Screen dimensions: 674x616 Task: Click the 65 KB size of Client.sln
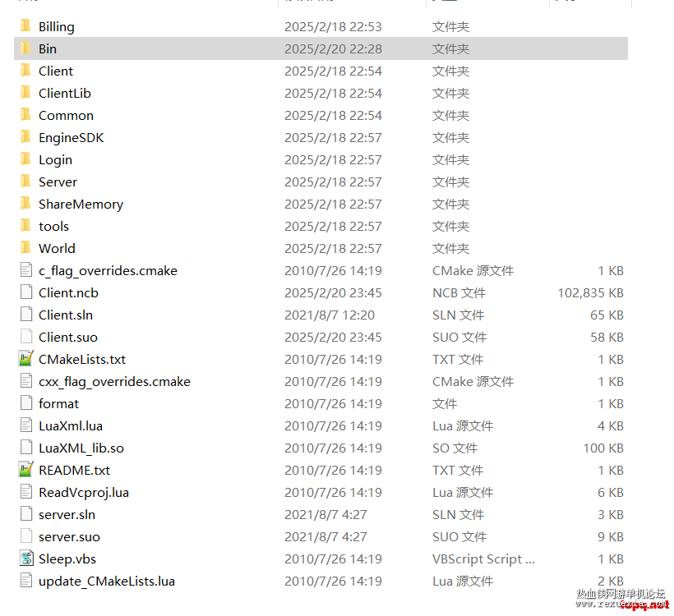[607, 315]
